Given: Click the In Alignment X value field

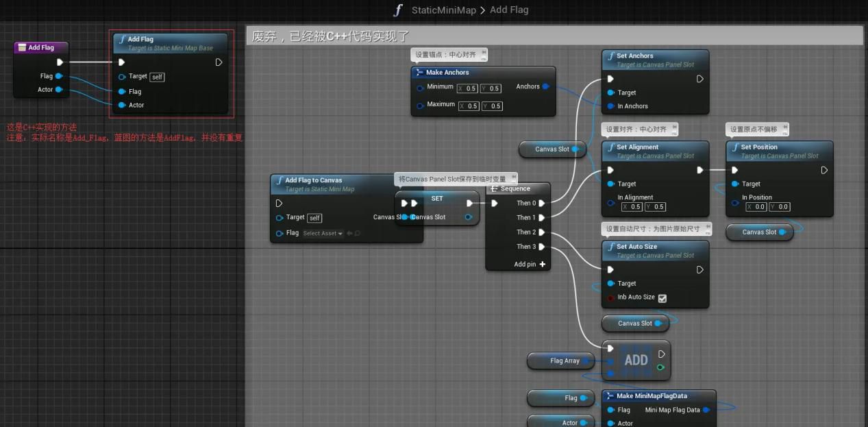Looking at the screenshot, I should (634, 207).
